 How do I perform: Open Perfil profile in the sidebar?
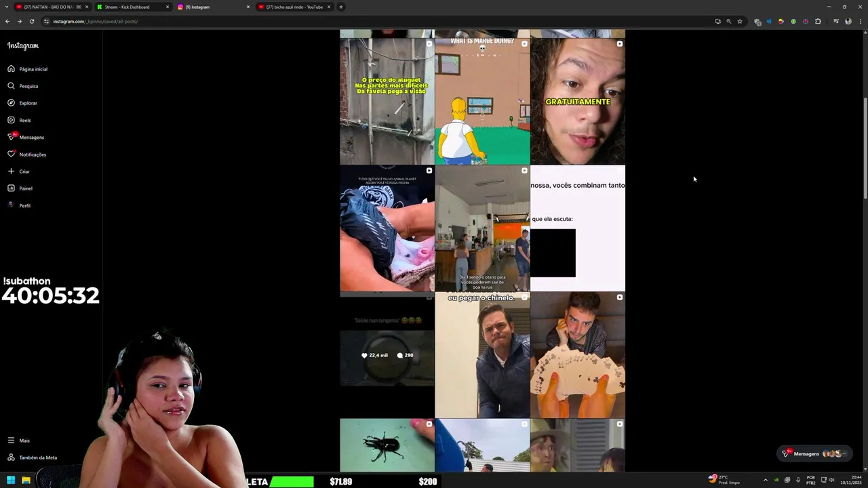coord(19,205)
